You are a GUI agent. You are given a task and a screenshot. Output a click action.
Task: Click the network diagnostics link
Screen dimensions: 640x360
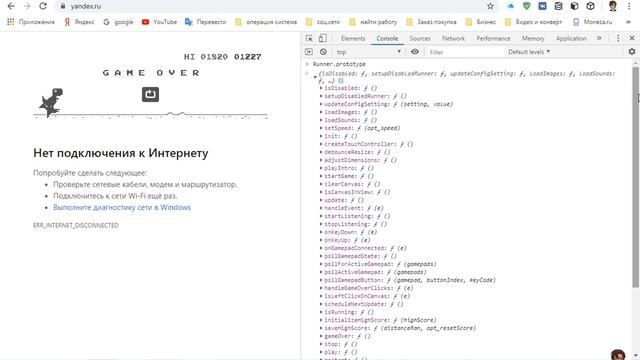122,207
